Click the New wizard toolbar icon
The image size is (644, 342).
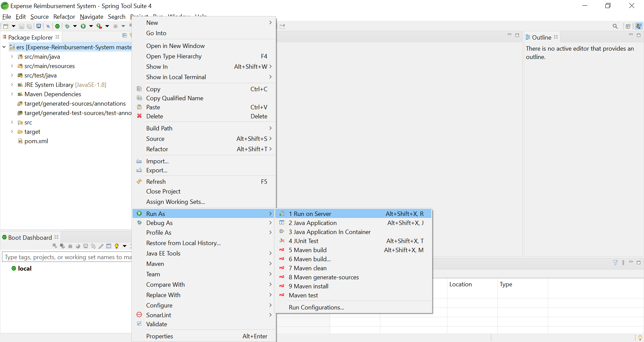click(6, 26)
